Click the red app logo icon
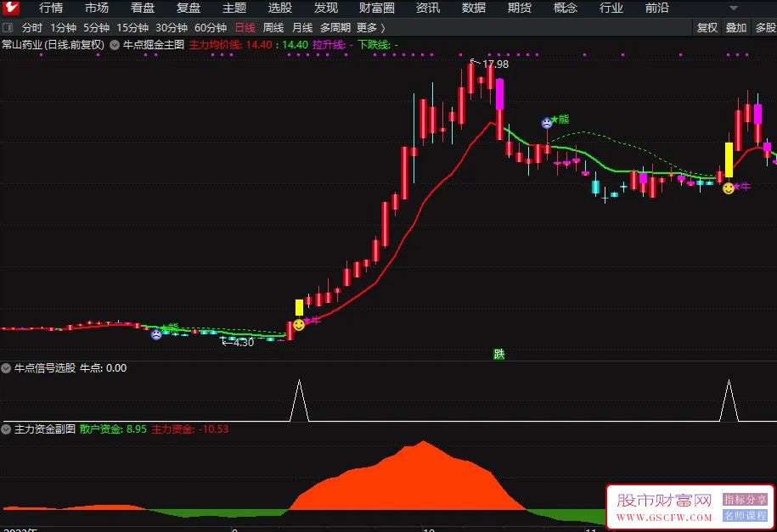This screenshot has width=777, height=532. tap(11, 8)
